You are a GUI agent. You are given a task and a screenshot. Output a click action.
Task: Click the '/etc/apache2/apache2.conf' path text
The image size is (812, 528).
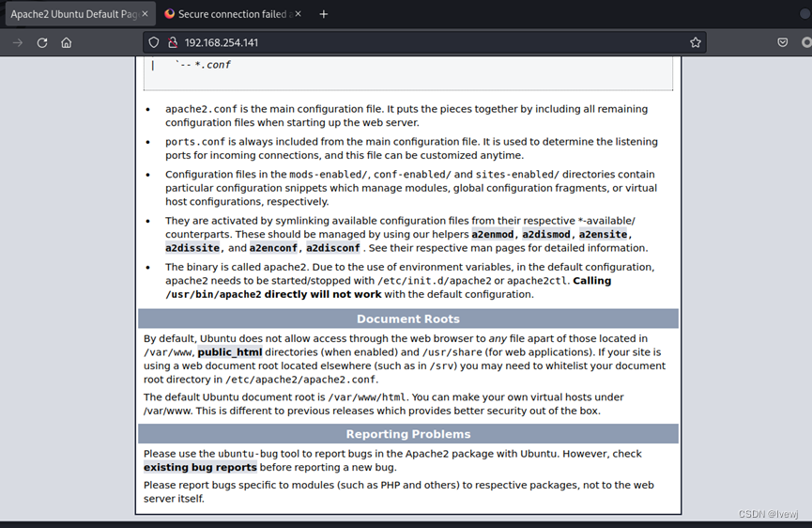(300, 380)
